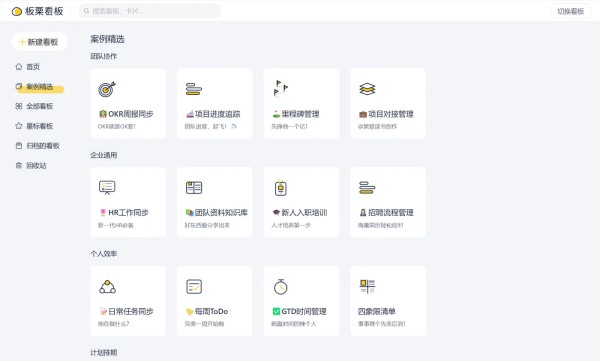The width and height of the screenshot is (600, 361).
Task: Click the star icon beside 星标看板
Action: [19, 126]
